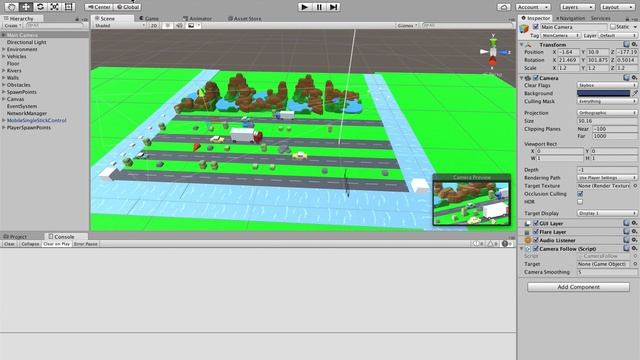Open the Background color swatch
This screenshot has width=640, height=360.
[x=603, y=93]
